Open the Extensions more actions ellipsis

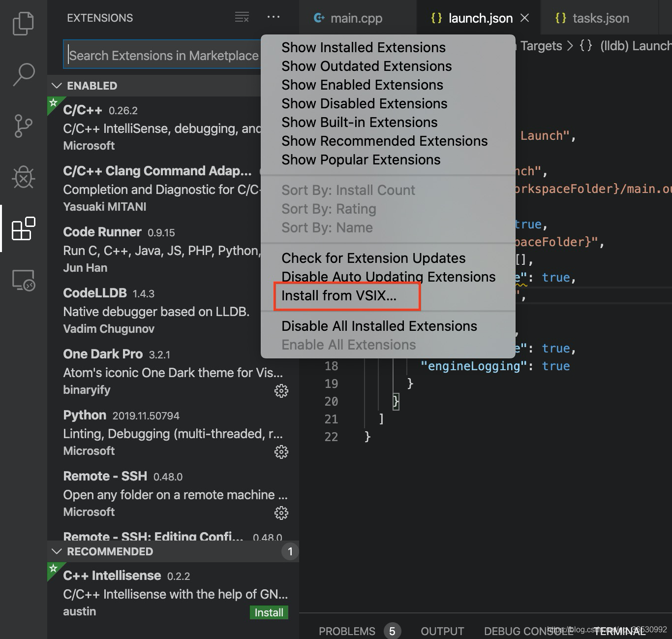[273, 17]
